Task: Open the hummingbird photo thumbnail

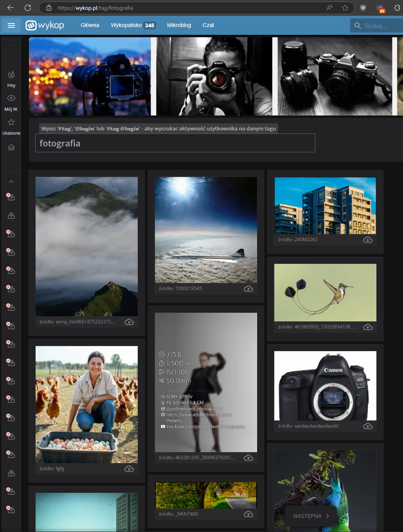Action: pos(325,292)
